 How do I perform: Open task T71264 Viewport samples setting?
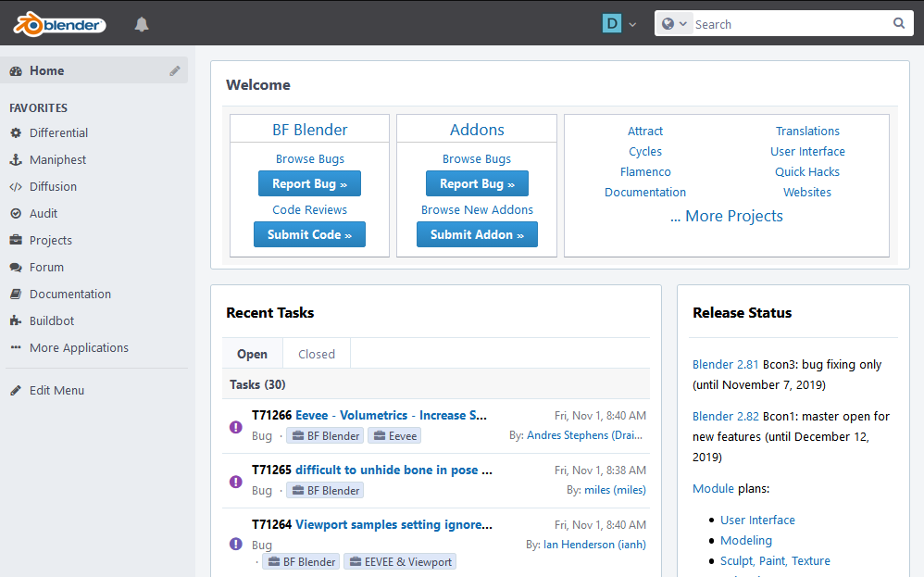pos(393,524)
